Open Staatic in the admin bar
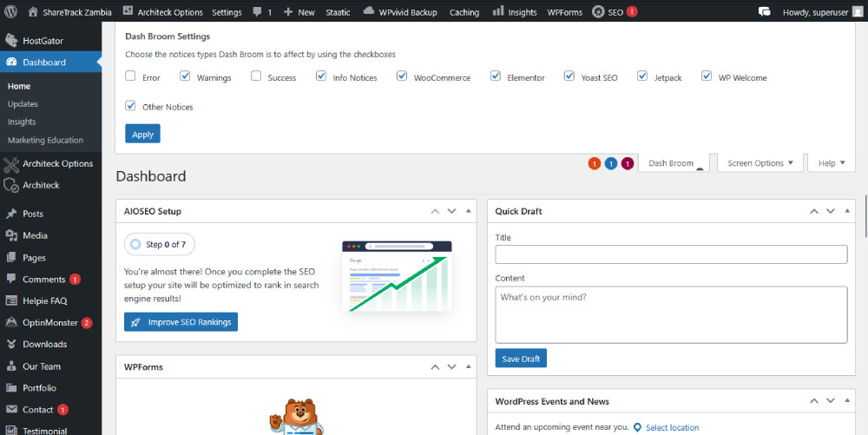The height and width of the screenshot is (435, 868). [x=338, y=12]
